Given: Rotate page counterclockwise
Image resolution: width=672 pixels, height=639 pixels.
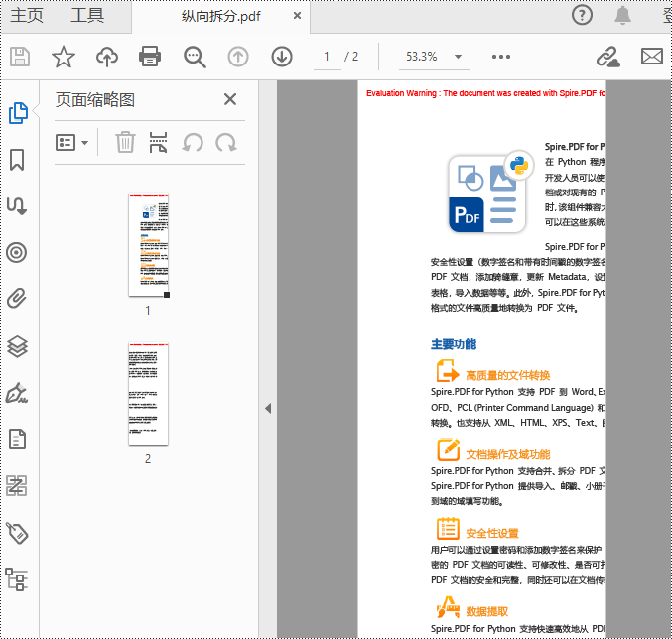Looking at the screenshot, I should (x=193, y=143).
